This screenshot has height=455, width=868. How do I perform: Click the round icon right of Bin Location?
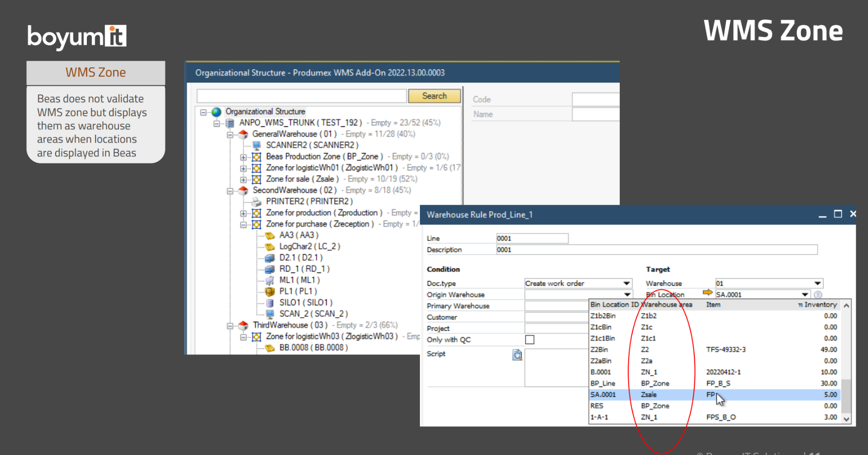click(818, 295)
